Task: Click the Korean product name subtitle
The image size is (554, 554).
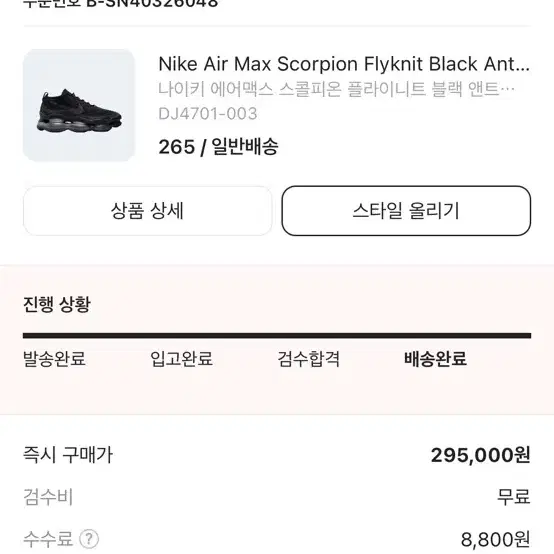Action: pyautogui.click(x=336, y=89)
